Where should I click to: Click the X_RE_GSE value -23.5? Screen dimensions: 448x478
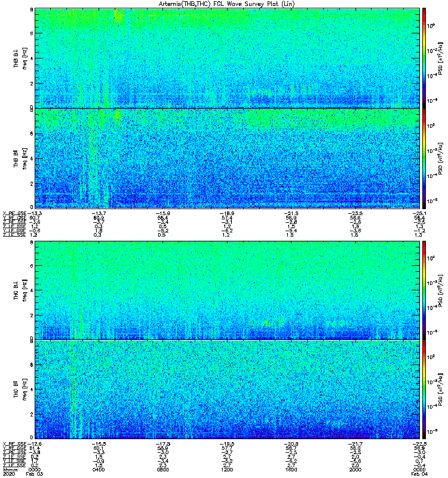pos(355,213)
